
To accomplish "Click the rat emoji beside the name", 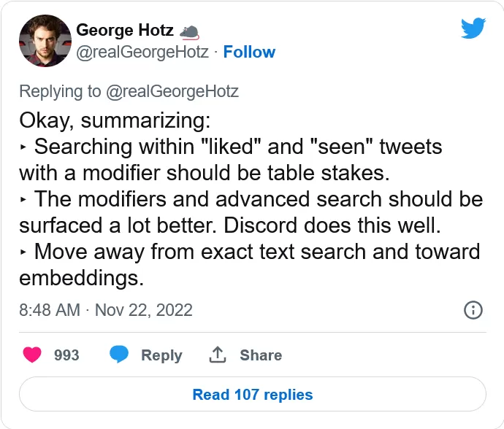I will [x=189, y=32].
